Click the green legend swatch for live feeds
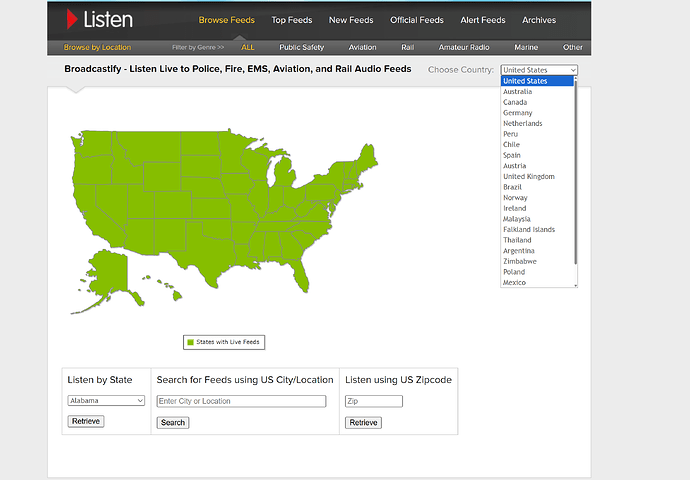This screenshot has width=690, height=480. [191, 342]
